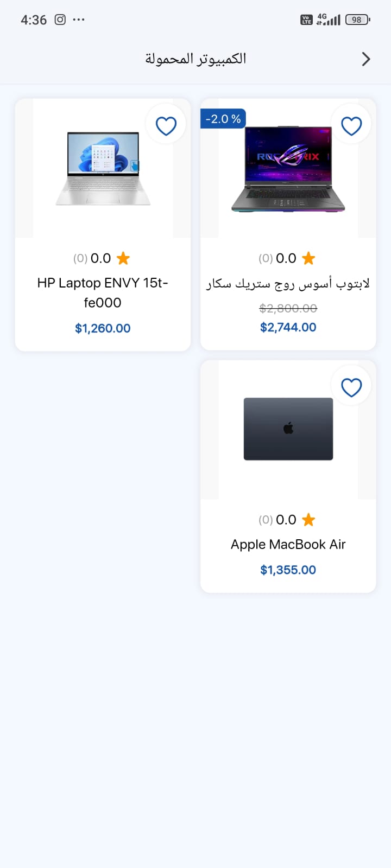This screenshot has width=391, height=868.
Task: Toggle wishlist heart on Apple MacBook Air
Action: (351, 387)
